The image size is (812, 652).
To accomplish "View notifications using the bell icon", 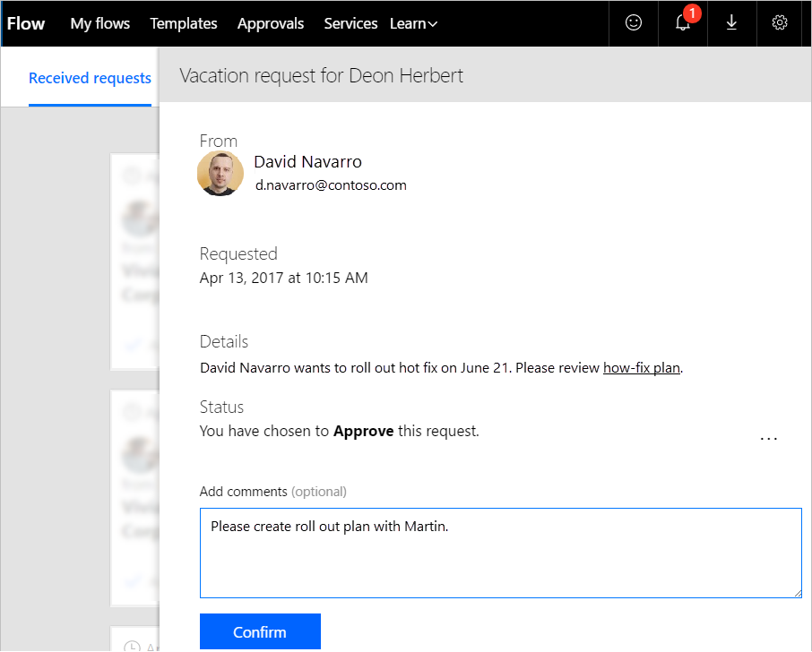I will (x=682, y=25).
